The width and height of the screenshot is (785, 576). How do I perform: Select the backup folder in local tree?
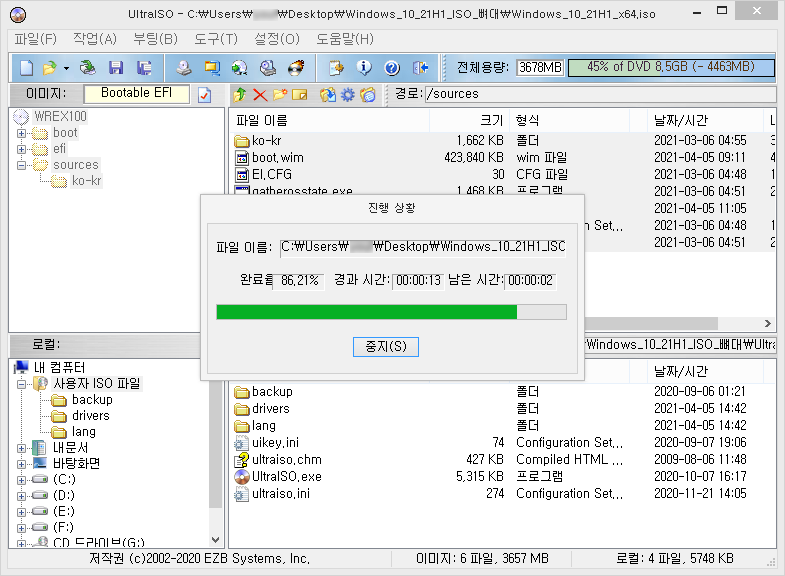[x=92, y=400]
